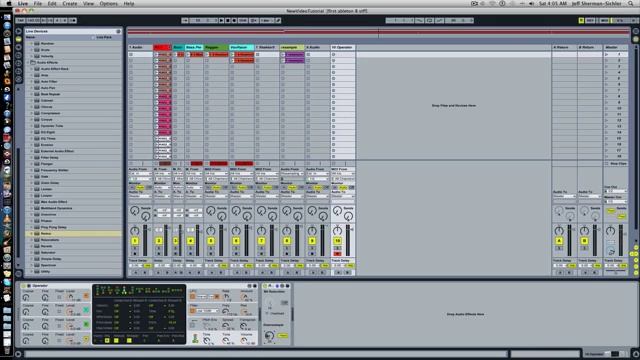Open File Browser 3 icon in sidebar
The width and height of the screenshot is (640, 360).
pyautogui.click(x=19, y=71)
